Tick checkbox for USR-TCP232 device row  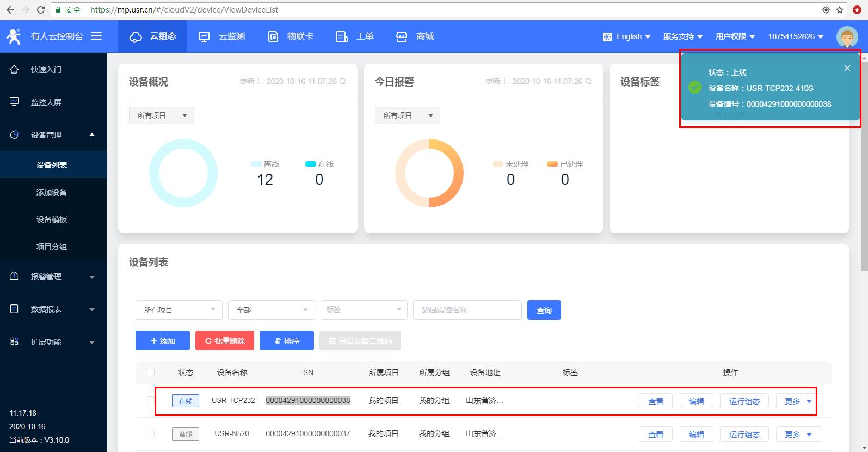click(x=151, y=400)
